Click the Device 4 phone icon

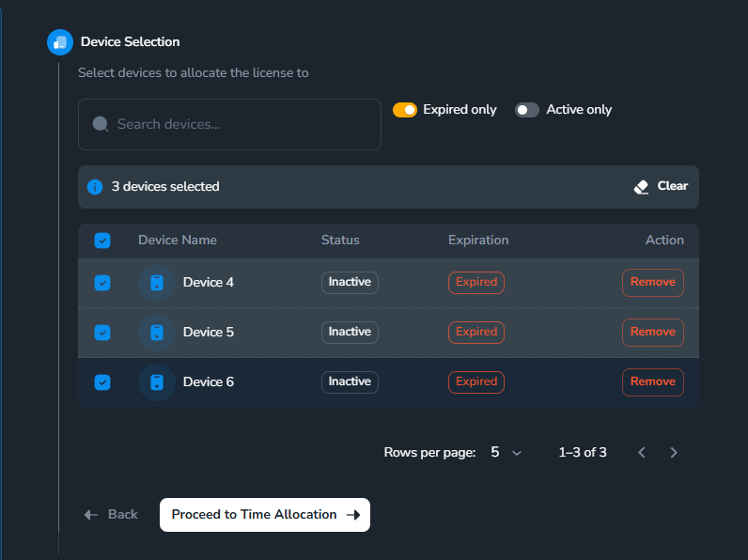[x=157, y=283]
